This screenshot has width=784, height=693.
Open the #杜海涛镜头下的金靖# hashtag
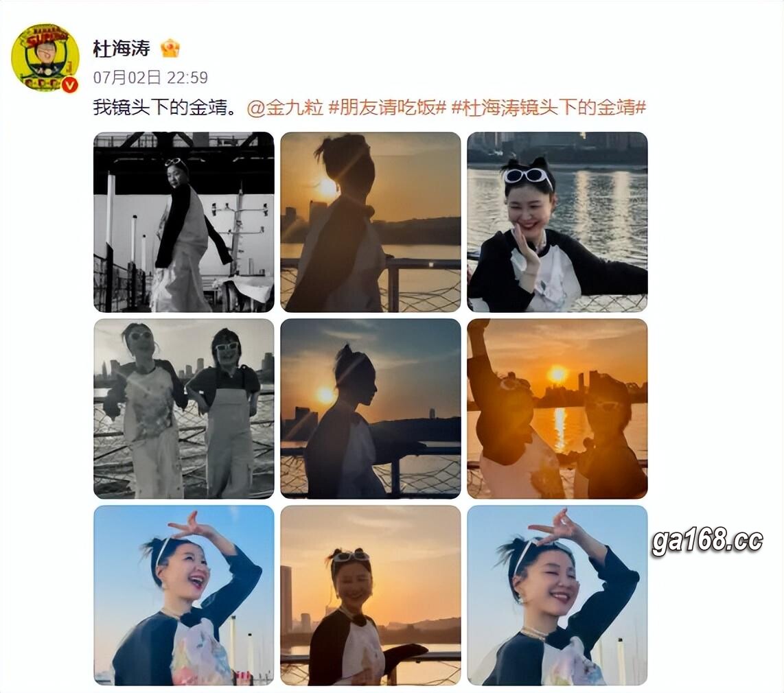point(549,107)
